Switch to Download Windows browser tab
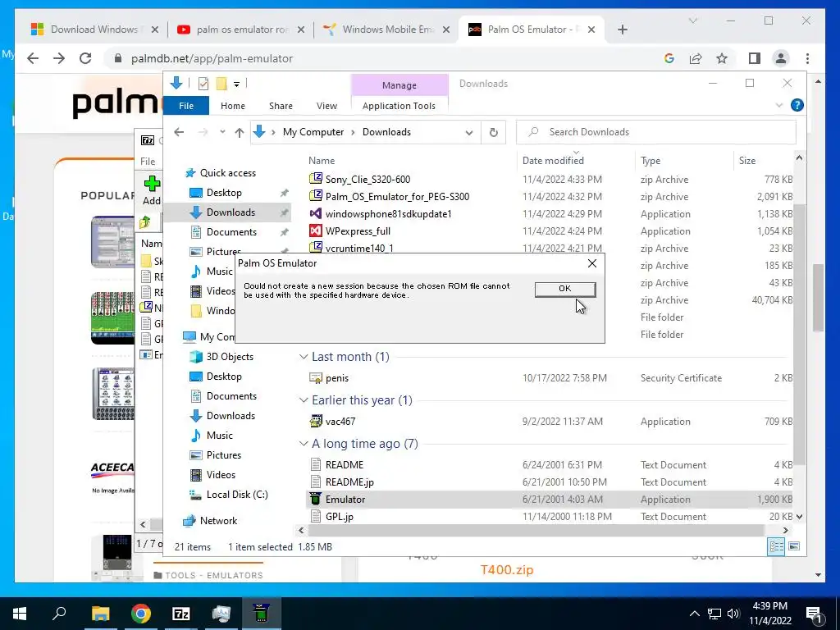840x630 pixels. [x=95, y=30]
